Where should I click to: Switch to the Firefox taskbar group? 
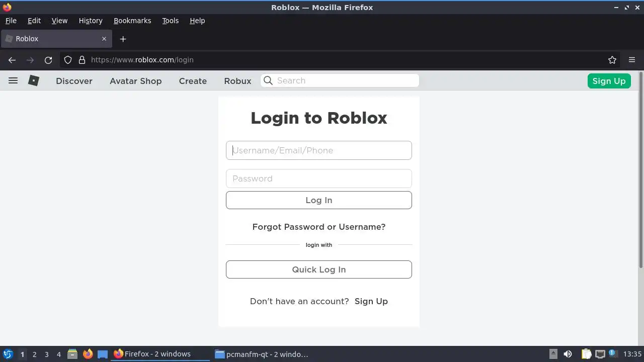(160, 354)
